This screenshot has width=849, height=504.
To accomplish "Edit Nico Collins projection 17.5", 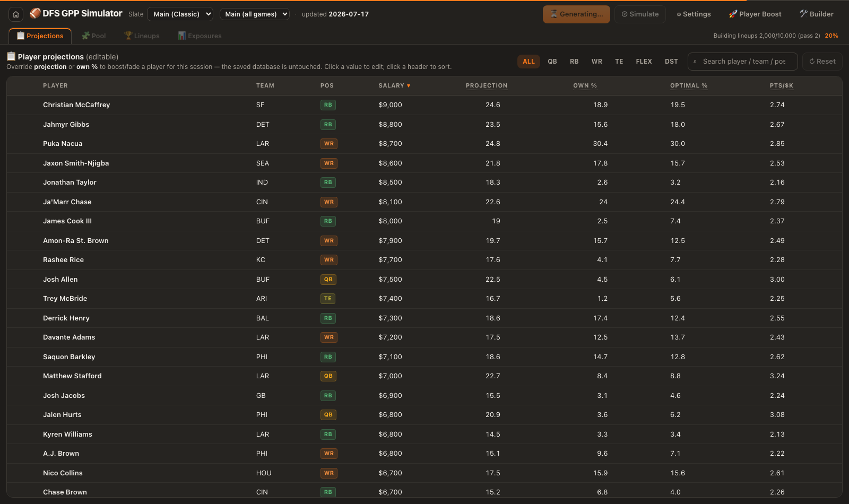I will (x=493, y=473).
